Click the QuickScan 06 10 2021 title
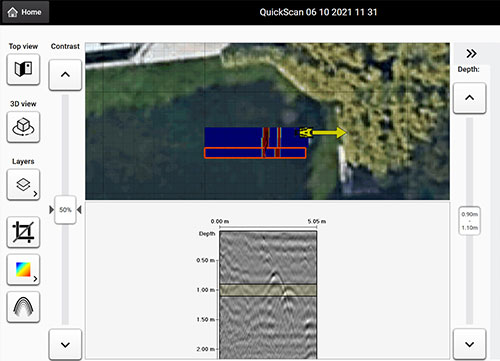The image size is (500, 361). tap(318, 12)
